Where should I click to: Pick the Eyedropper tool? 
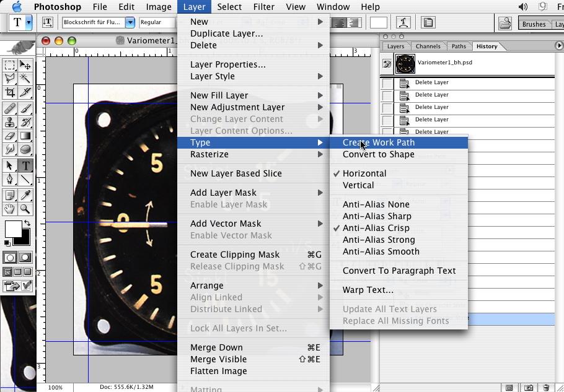pyautogui.click(x=25, y=194)
